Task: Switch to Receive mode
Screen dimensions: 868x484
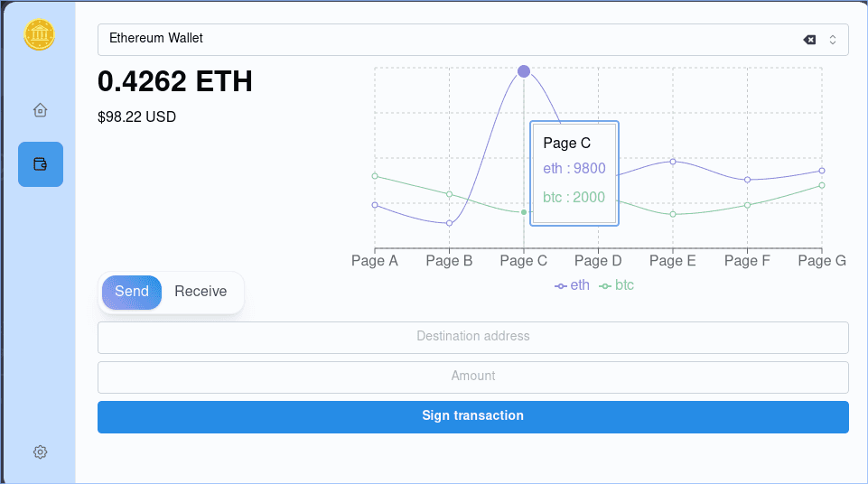Action: click(201, 292)
